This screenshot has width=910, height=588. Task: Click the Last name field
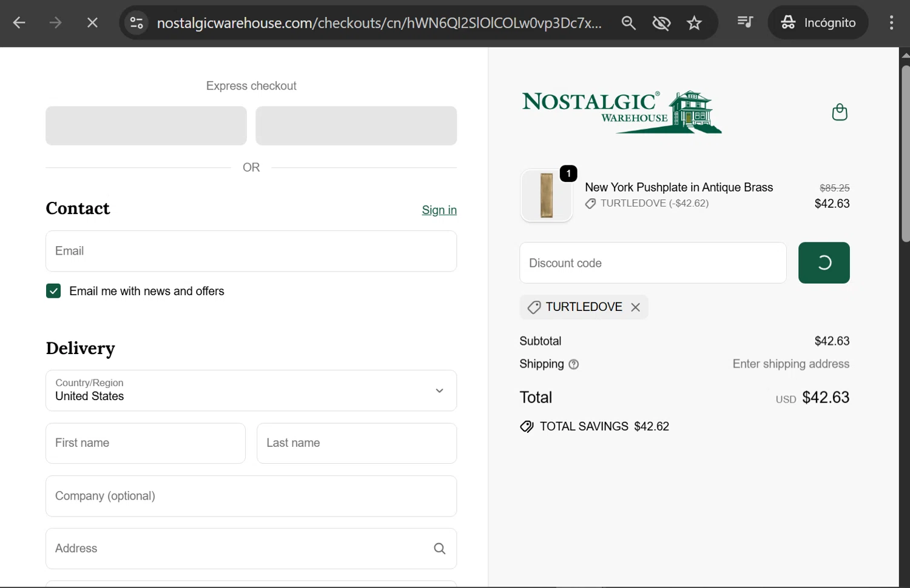(357, 443)
